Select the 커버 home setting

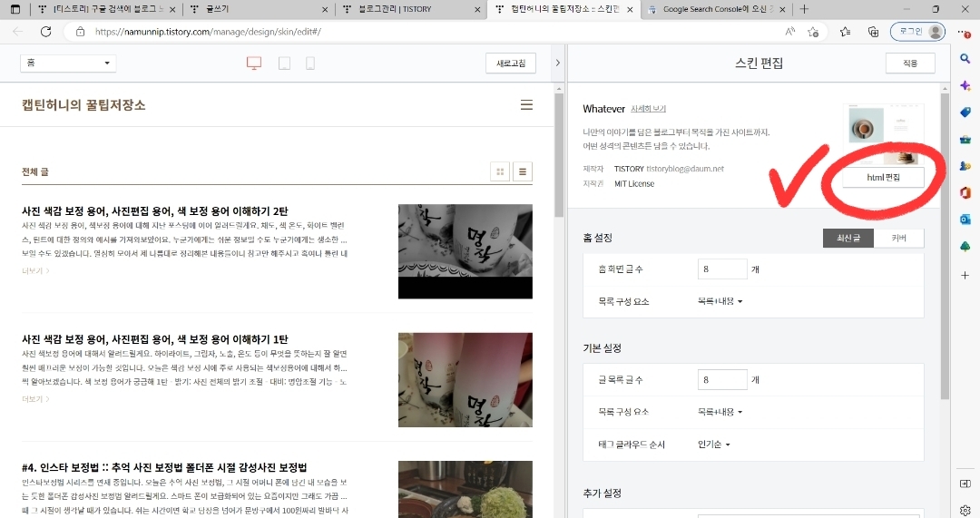tap(898, 238)
